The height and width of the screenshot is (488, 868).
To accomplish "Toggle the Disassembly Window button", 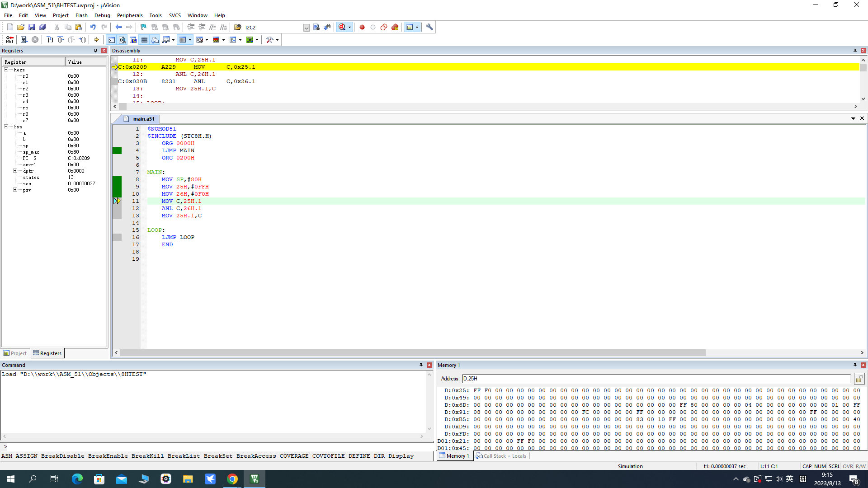I will pyautogui.click(x=122, y=40).
